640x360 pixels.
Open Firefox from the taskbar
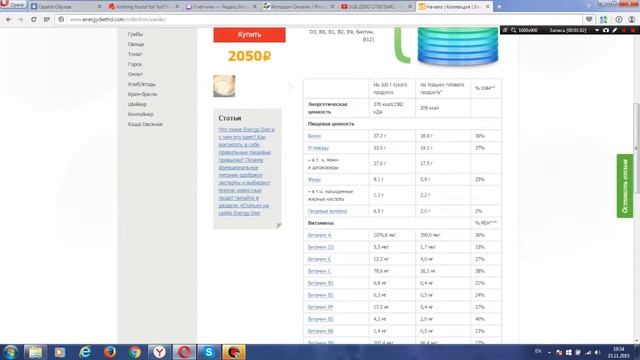pyautogui.click(x=110, y=352)
